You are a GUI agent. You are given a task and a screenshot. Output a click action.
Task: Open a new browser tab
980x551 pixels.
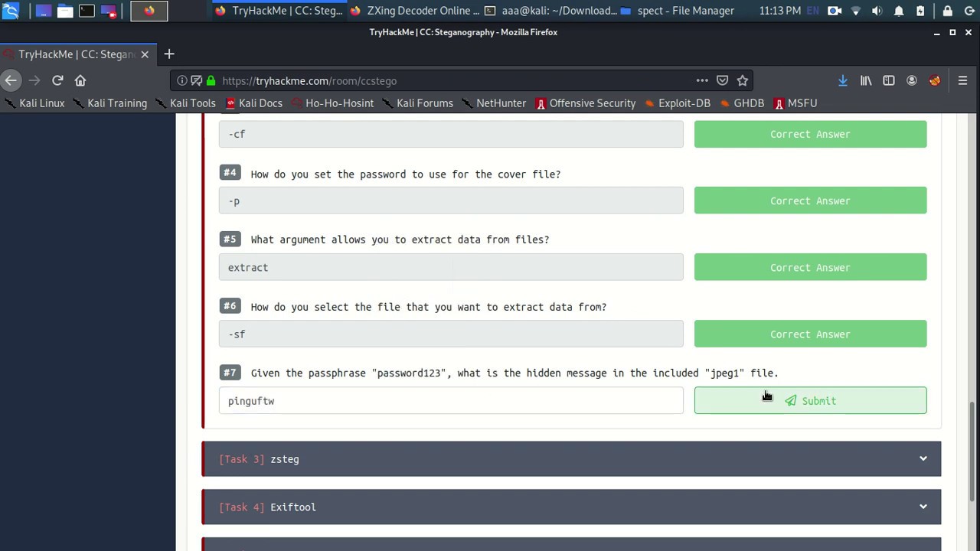coord(169,54)
